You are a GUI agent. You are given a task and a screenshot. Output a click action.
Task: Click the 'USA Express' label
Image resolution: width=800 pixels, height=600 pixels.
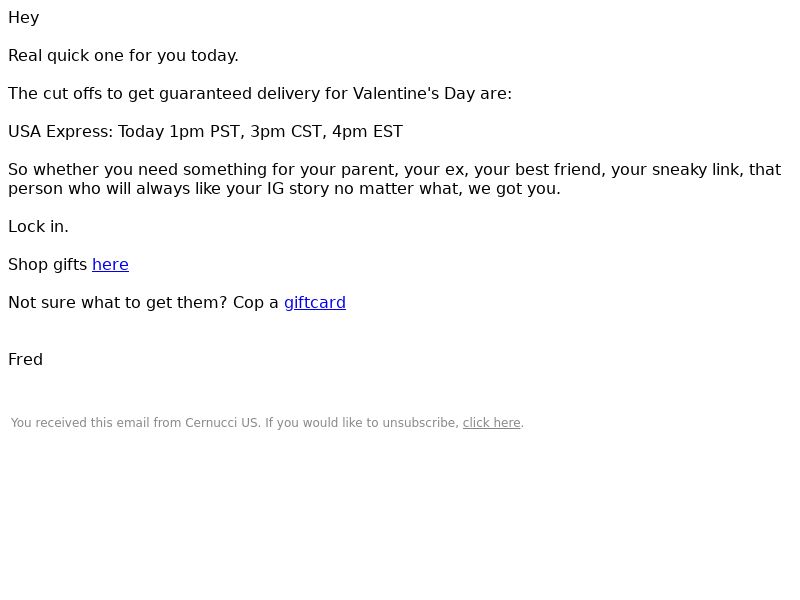tap(60, 132)
